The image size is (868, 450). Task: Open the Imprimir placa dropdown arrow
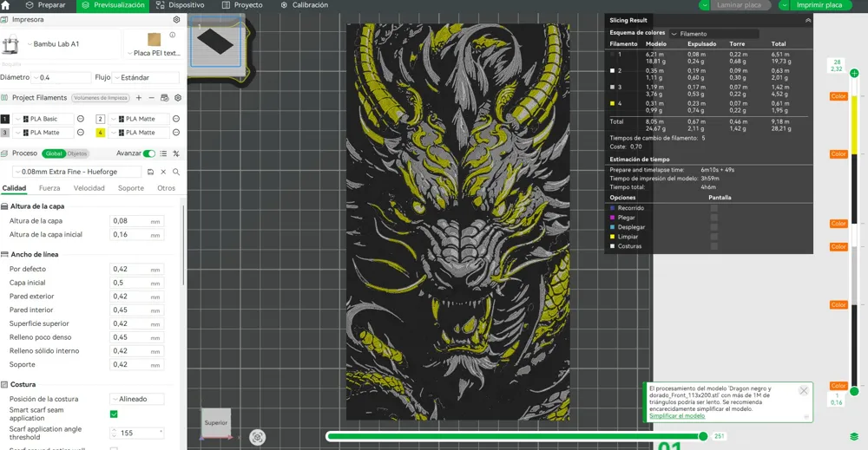coord(785,5)
